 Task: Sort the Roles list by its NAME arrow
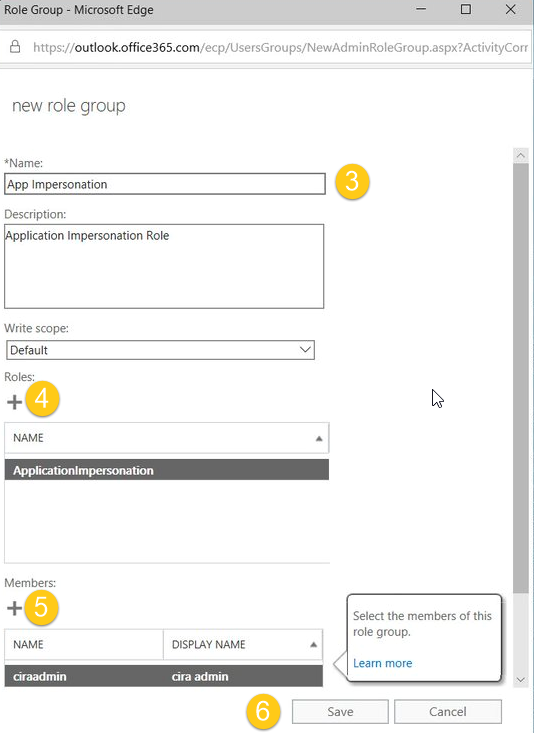pyautogui.click(x=319, y=438)
